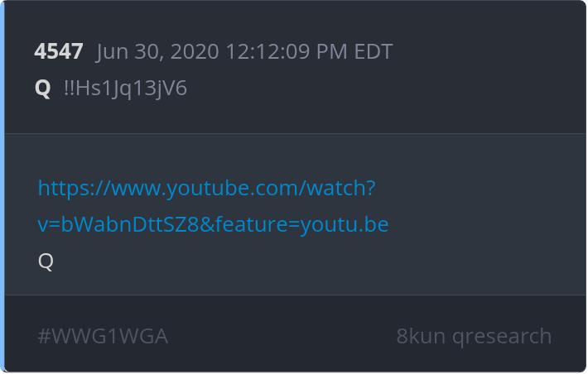Open the 8kun qresearch source label

(x=474, y=336)
